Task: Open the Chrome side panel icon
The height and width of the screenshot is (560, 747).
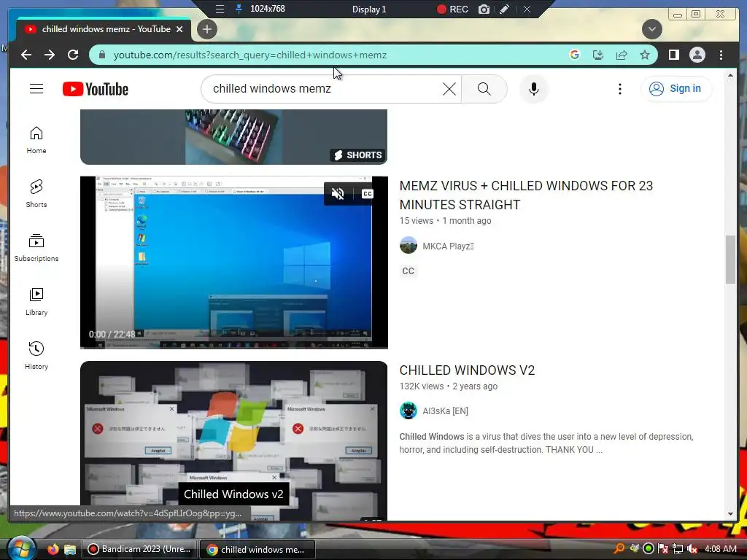Action: click(673, 55)
